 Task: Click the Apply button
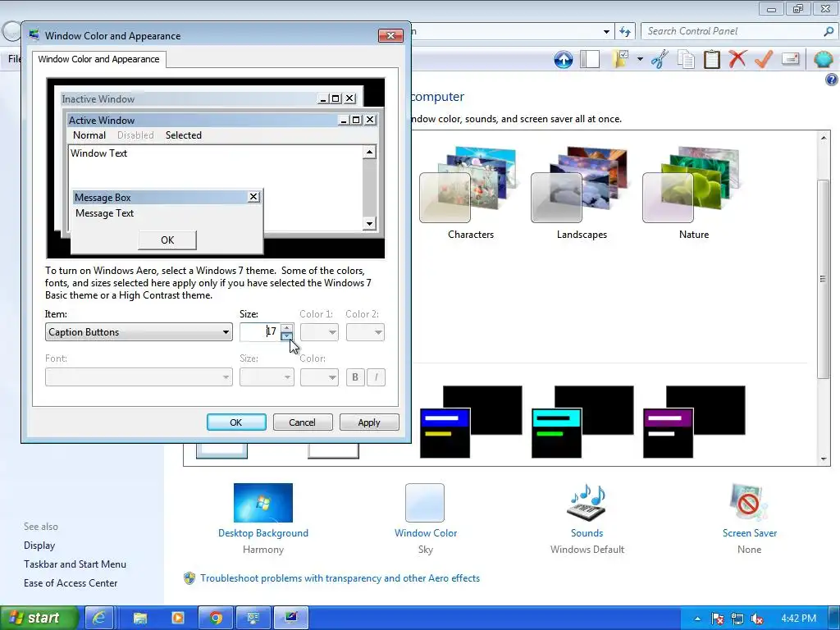(369, 422)
